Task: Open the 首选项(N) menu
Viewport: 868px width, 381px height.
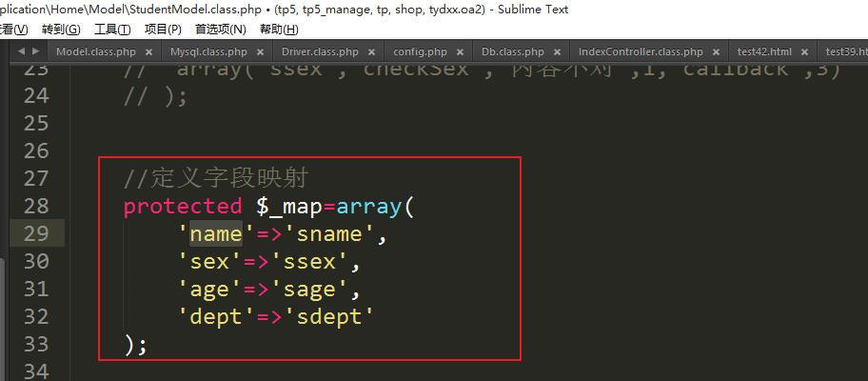Action: click(221, 30)
